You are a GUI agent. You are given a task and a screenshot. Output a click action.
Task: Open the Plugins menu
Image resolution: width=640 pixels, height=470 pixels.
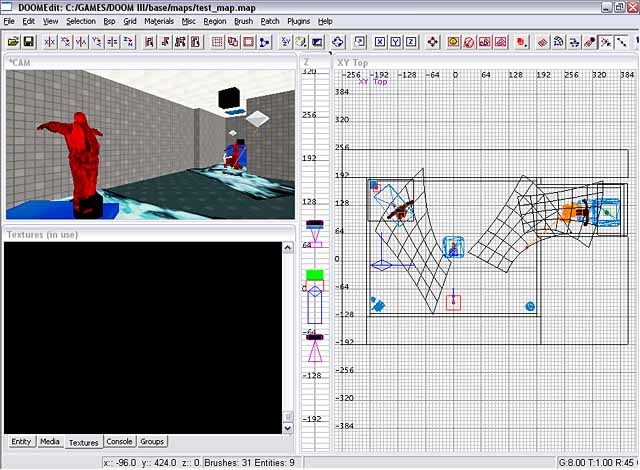298,21
